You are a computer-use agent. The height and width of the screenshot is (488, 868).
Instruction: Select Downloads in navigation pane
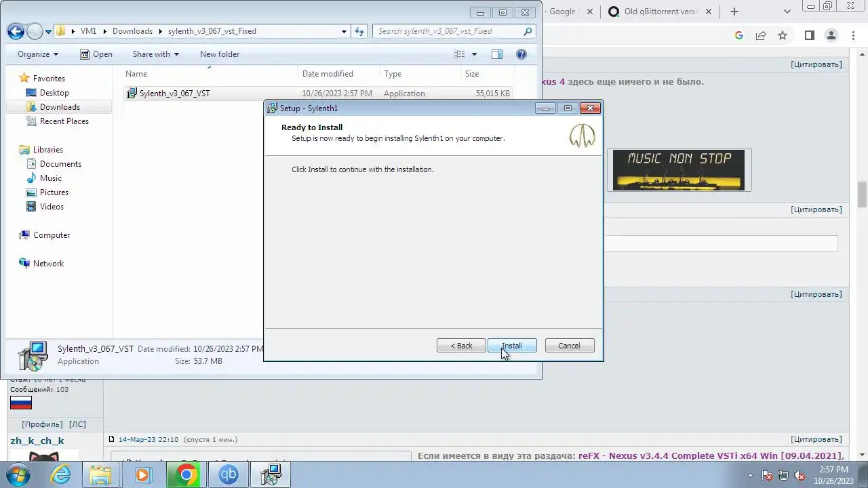[60, 107]
